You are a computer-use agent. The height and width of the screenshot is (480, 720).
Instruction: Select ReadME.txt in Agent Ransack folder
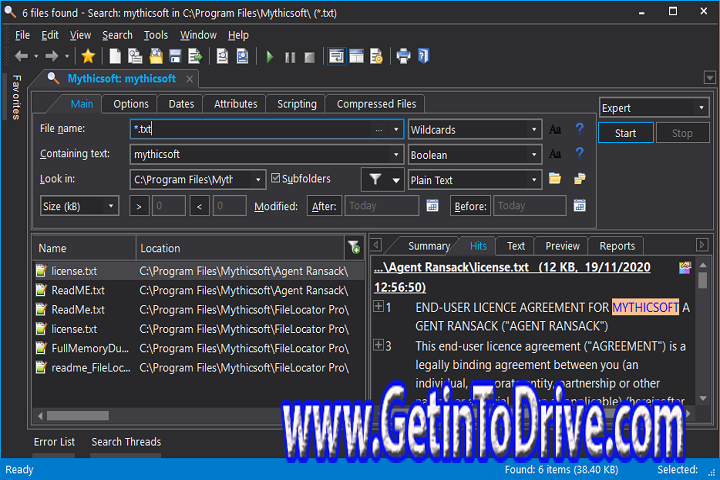click(199, 290)
